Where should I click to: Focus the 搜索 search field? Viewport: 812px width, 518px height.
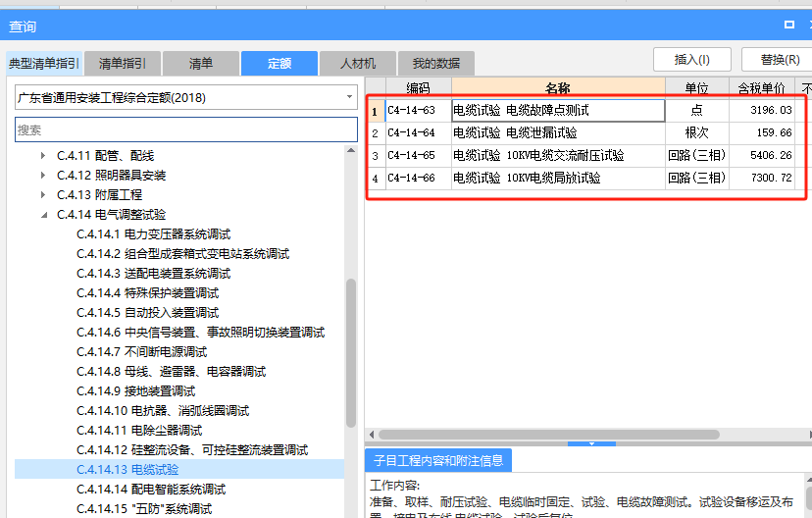coord(186,129)
